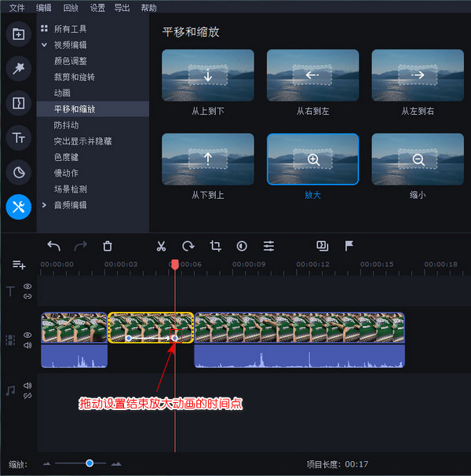Delete selected clip with trash icon
471x476 pixels.
108,246
